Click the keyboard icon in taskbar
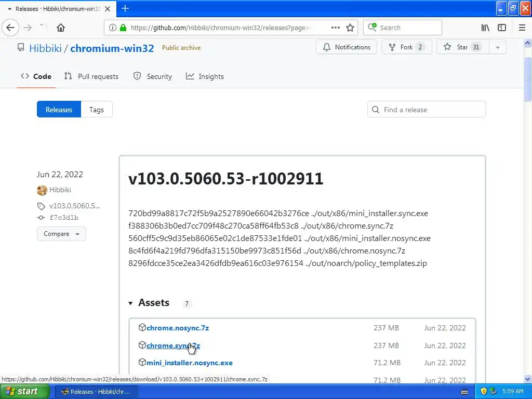This screenshot has width=532, height=399. [464, 392]
